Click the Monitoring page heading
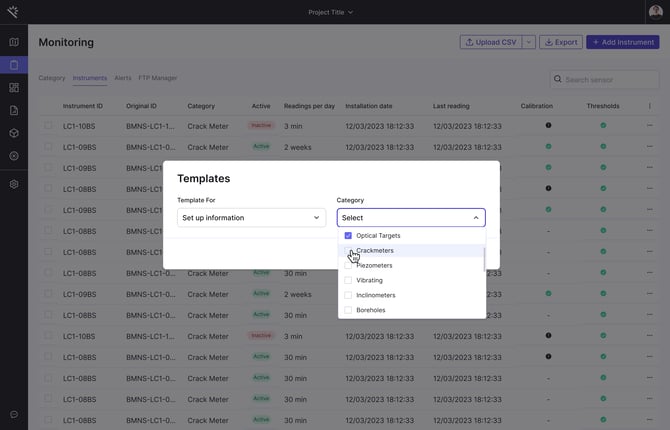The height and width of the screenshot is (430, 670). (x=66, y=42)
